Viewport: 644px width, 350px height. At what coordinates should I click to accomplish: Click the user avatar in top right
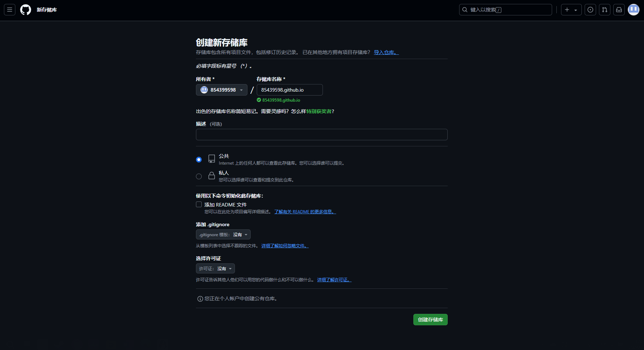(633, 10)
